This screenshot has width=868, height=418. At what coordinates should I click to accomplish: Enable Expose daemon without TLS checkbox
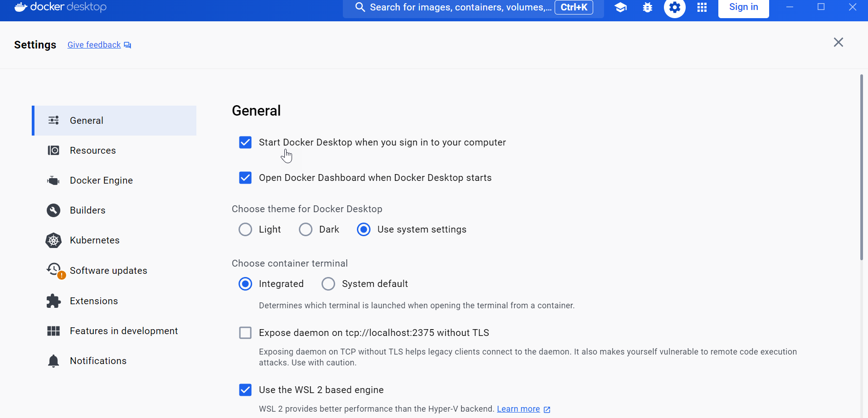tap(245, 333)
